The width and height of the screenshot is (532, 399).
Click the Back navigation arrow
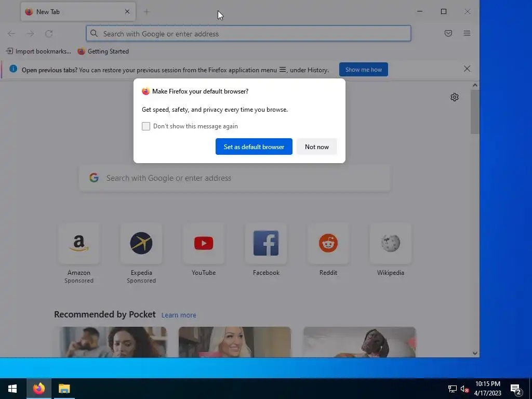pyautogui.click(x=11, y=33)
